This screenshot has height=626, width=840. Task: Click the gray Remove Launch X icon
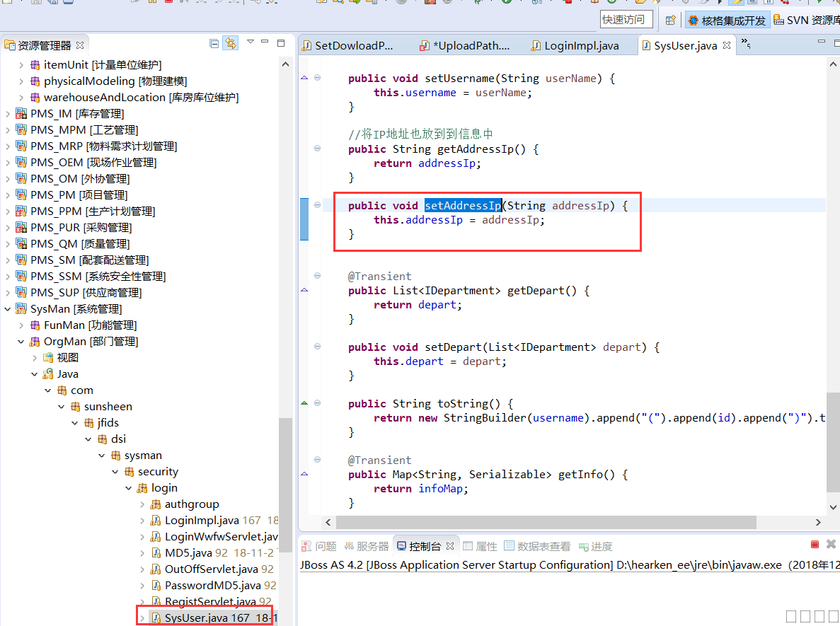[831, 545]
